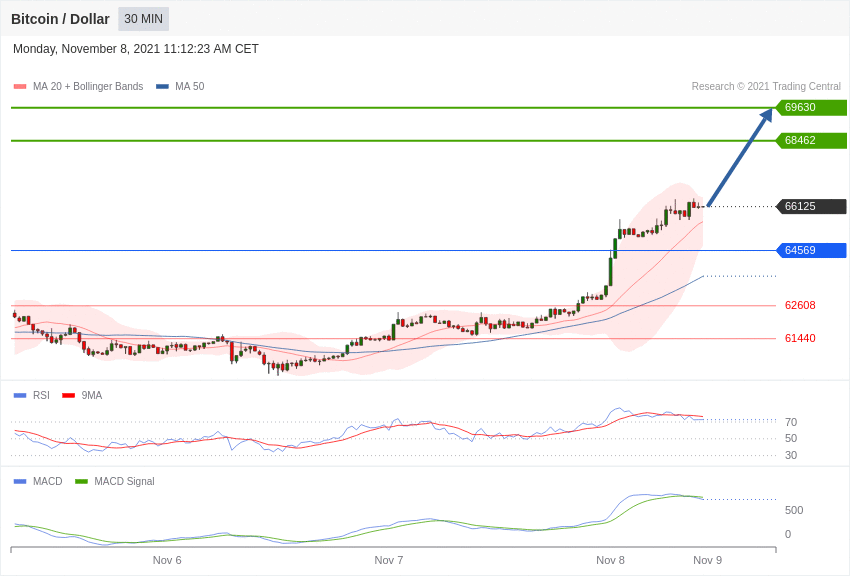Click the Nov 7 date axis label

tap(389, 560)
